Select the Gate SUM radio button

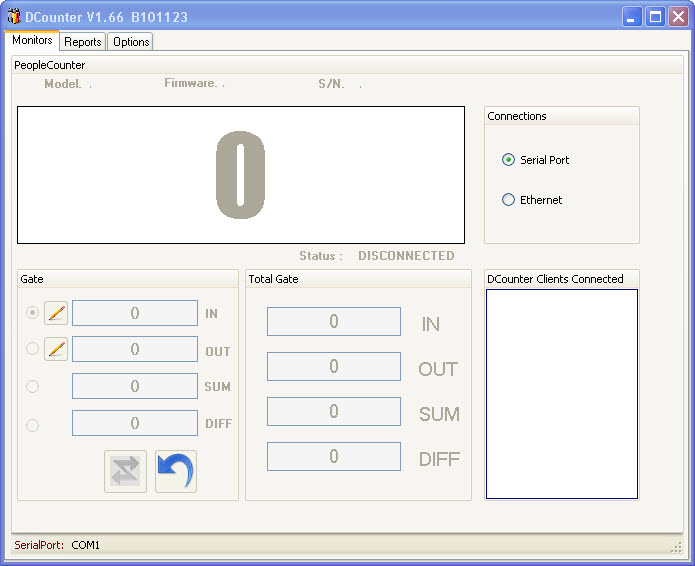coord(32,386)
